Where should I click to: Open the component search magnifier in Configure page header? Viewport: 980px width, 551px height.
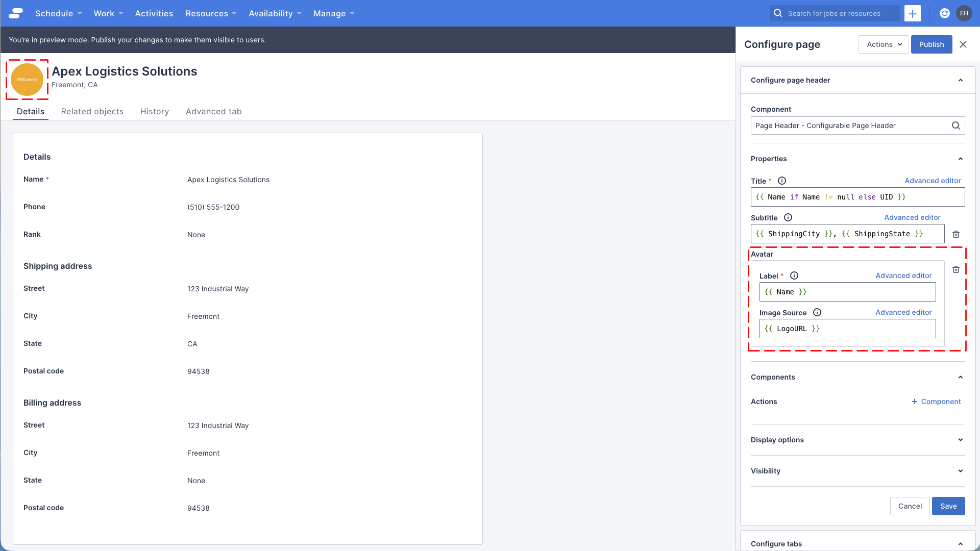[955, 126]
